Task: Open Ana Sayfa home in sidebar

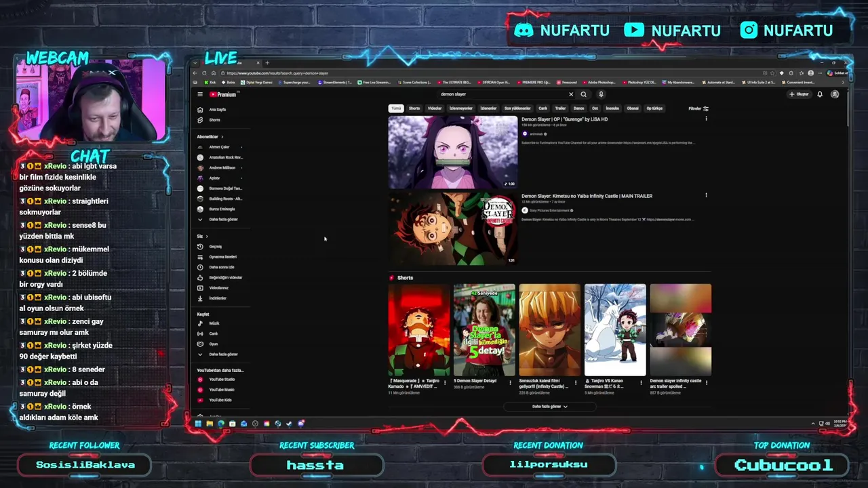Action: pos(213,110)
